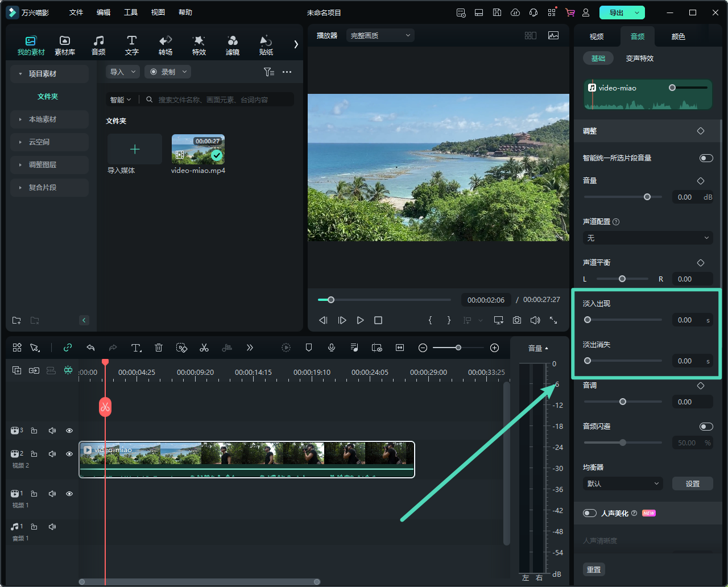Hide 视频 2 track with eye icon
This screenshot has height=587, width=728.
69,454
